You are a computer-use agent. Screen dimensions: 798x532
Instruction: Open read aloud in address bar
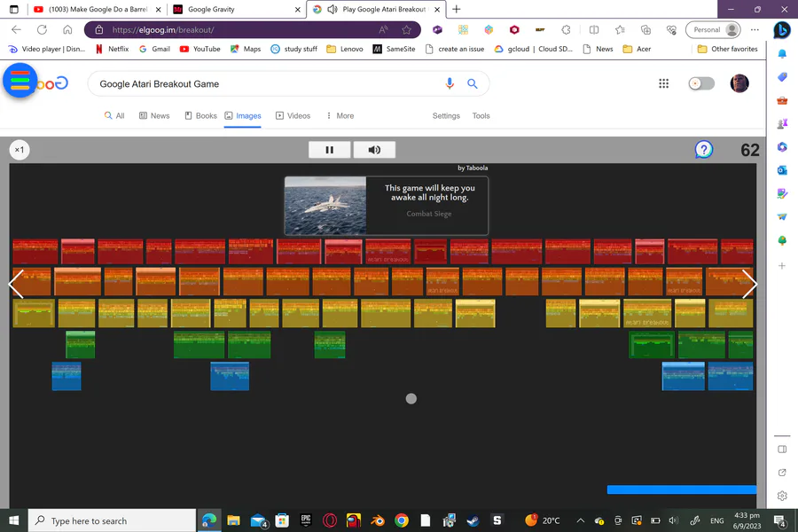[383, 29]
